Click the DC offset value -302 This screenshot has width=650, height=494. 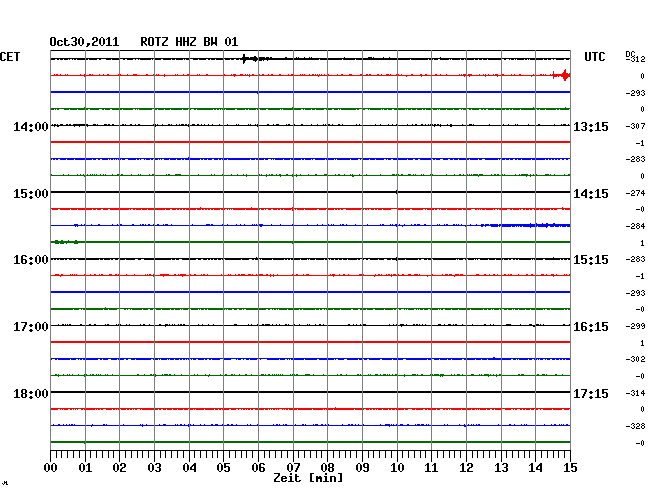pos(636,359)
